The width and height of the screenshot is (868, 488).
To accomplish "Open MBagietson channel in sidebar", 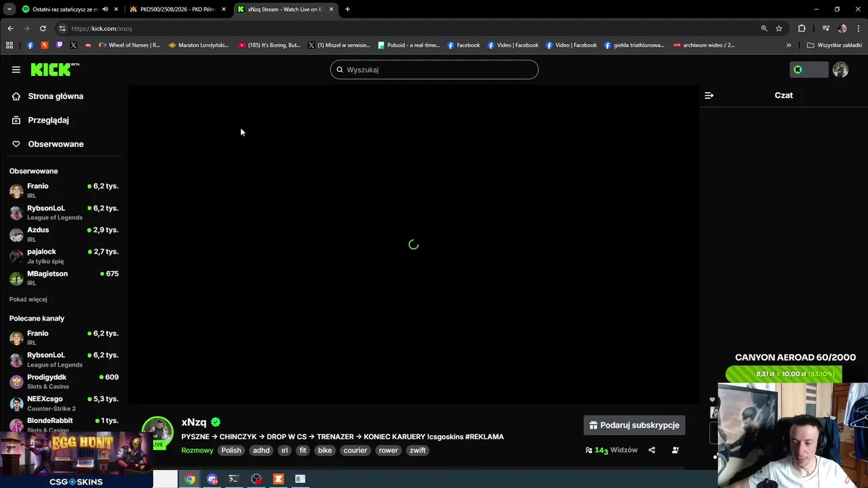I will [x=64, y=278].
